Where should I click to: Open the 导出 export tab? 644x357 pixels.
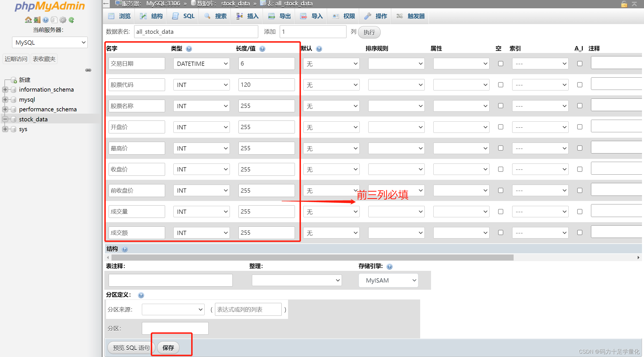(x=279, y=16)
